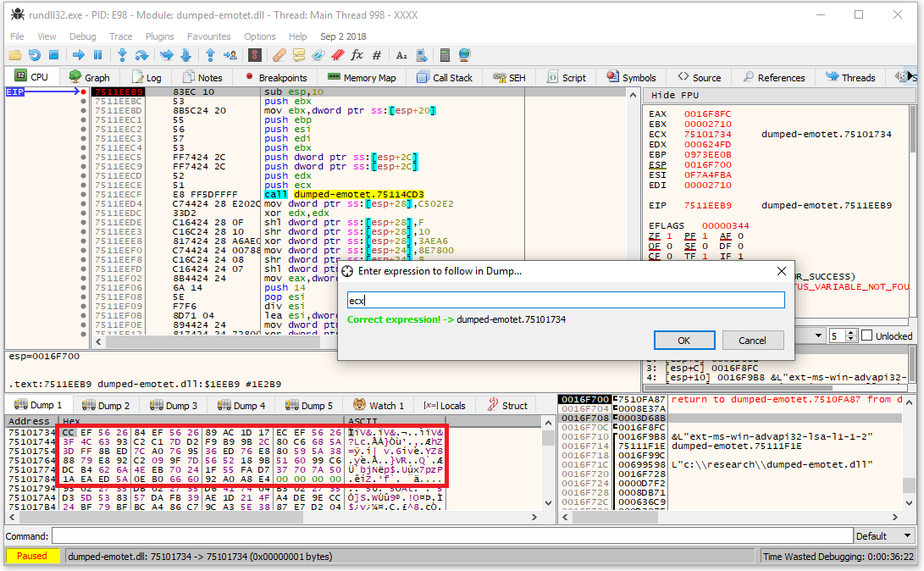Click OK in the expression dialog
This screenshot has width=924, height=571.
pyautogui.click(x=683, y=341)
